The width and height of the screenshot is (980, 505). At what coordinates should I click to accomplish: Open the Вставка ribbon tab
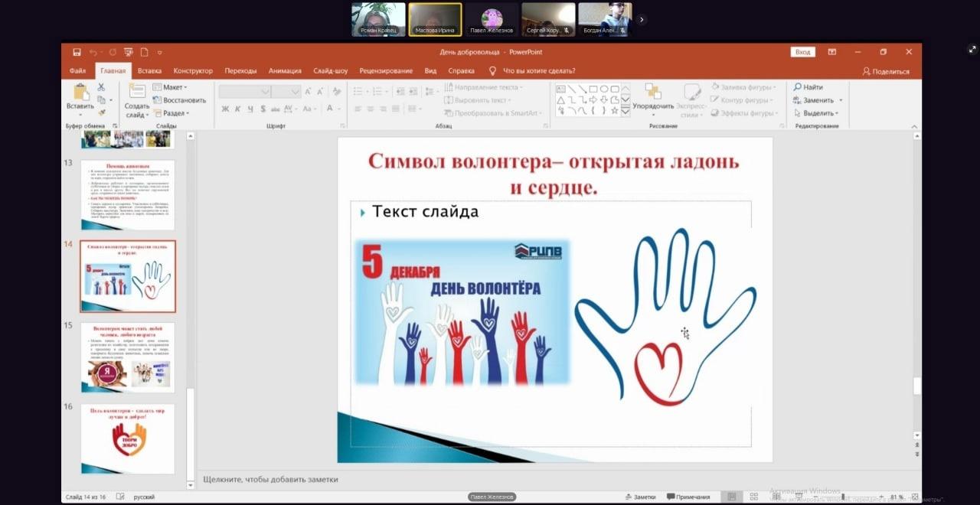click(x=149, y=71)
